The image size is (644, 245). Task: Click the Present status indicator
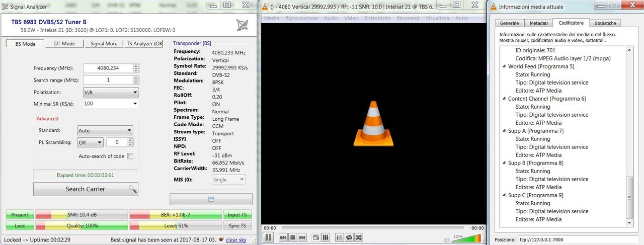(x=20, y=215)
